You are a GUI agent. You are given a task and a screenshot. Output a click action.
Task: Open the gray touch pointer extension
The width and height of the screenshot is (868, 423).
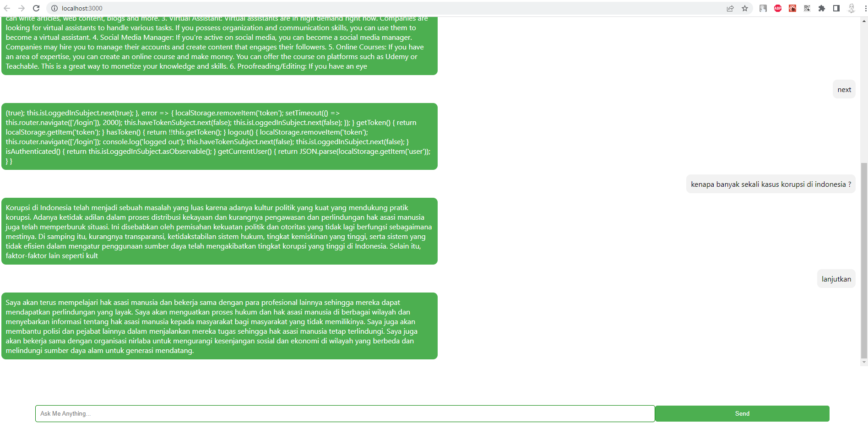[x=763, y=8]
